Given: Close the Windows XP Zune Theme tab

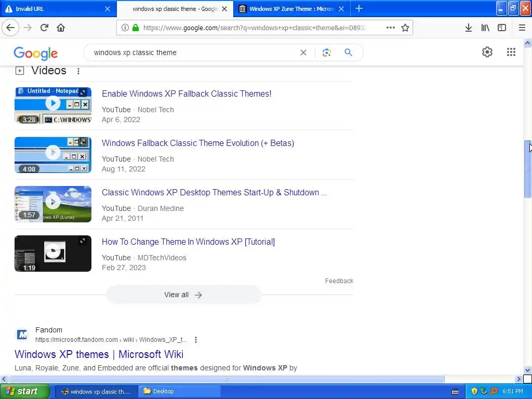Looking at the screenshot, I should 341,9.
